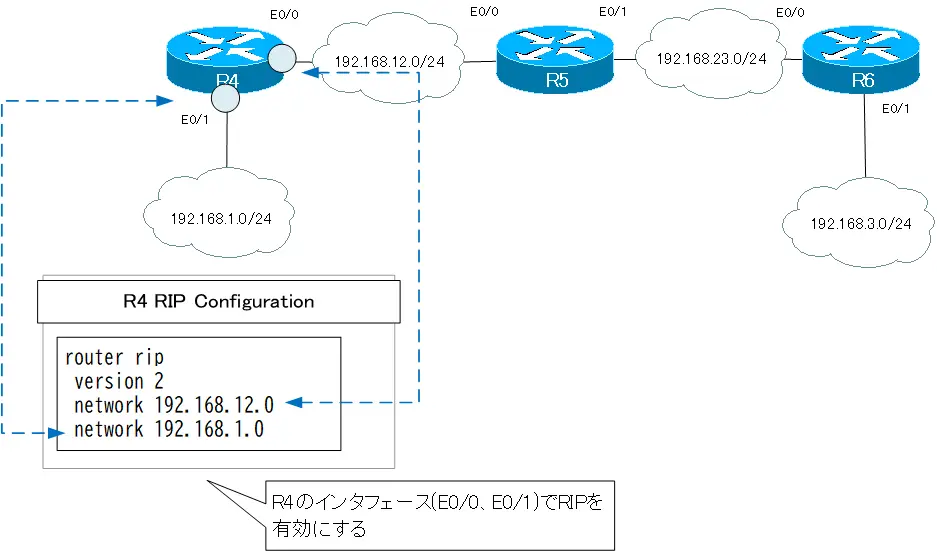
Task: Select the R4 router icon
Action: point(225,59)
